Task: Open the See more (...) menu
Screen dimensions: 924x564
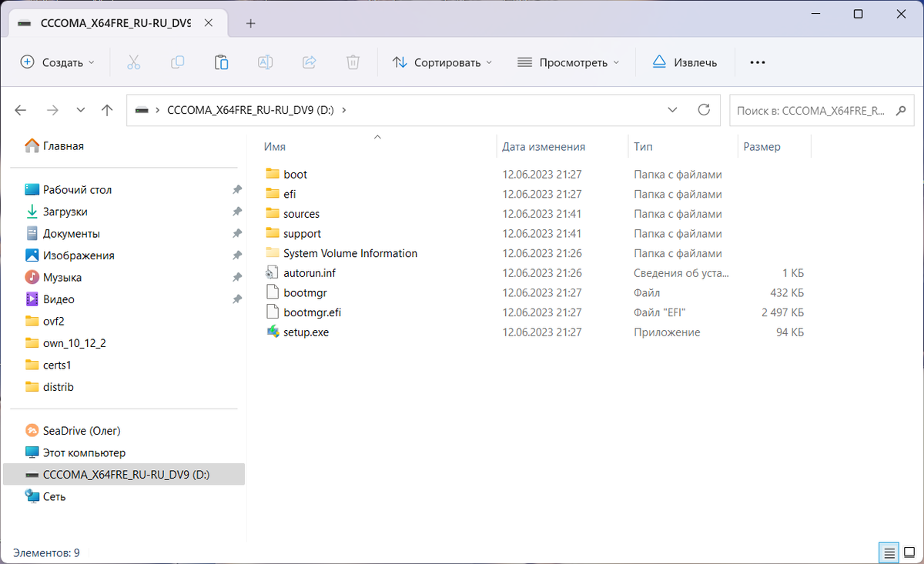Action: pos(757,62)
